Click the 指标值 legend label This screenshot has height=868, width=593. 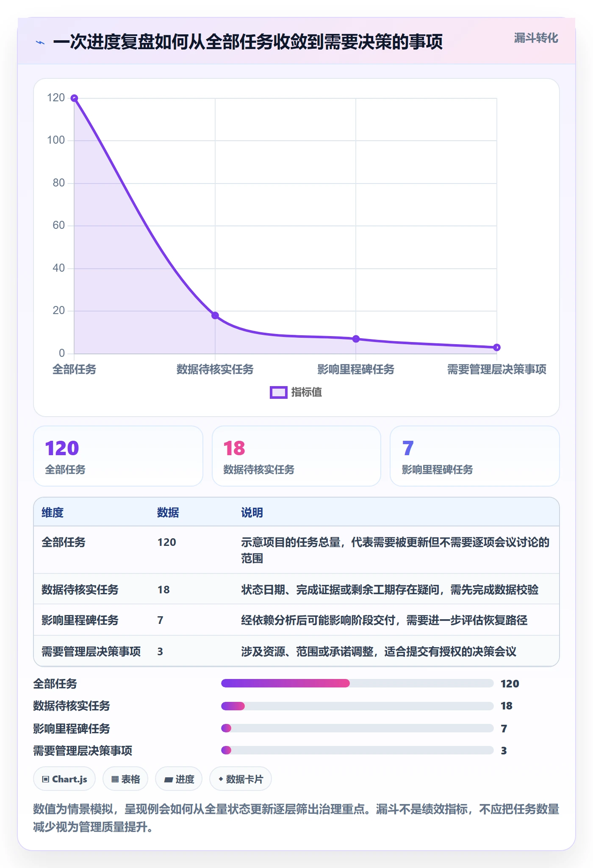[x=307, y=392]
